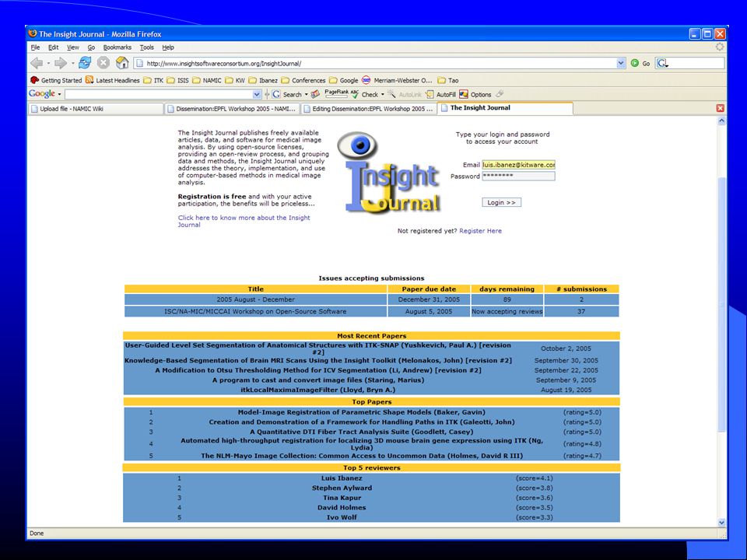Open the Google bookmark folder
The width and height of the screenshot is (747, 560).
[343, 80]
